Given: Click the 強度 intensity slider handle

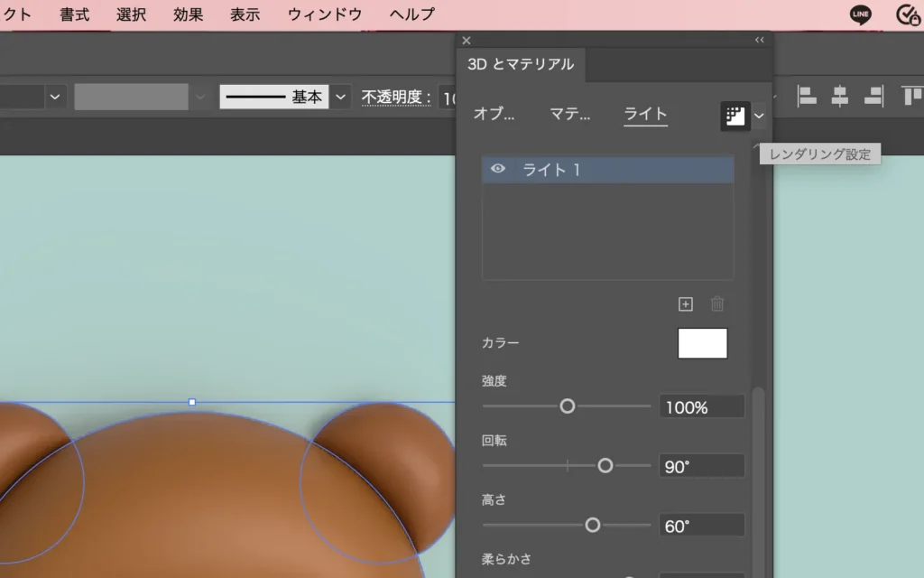Looking at the screenshot, I should tap(568, 406).
